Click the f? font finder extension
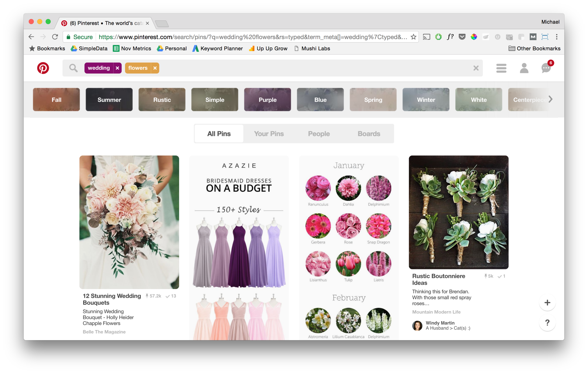 pyautogui.click(x=450, y=37)
